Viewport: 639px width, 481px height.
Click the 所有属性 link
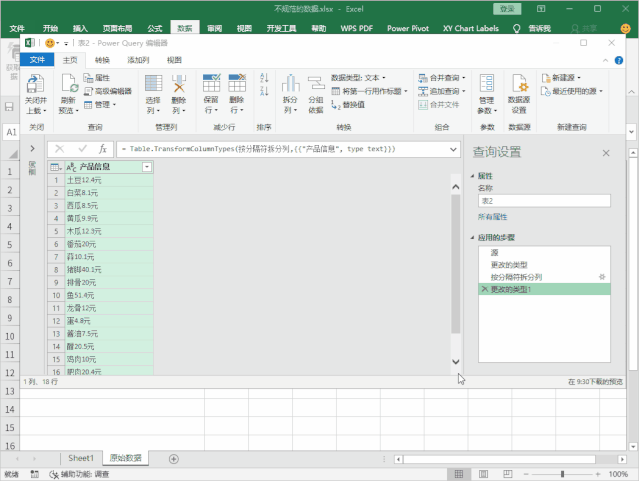[492, 217]
